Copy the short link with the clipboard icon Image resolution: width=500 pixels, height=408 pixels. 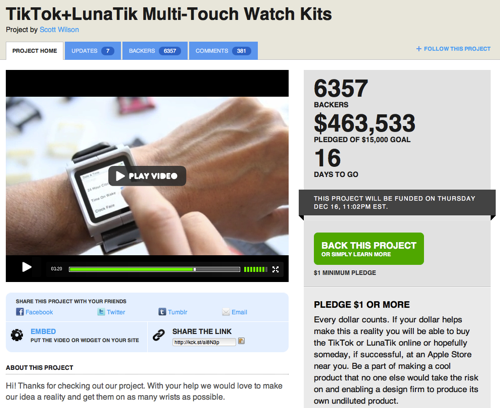pyautogui.click(x=241, y=341)
